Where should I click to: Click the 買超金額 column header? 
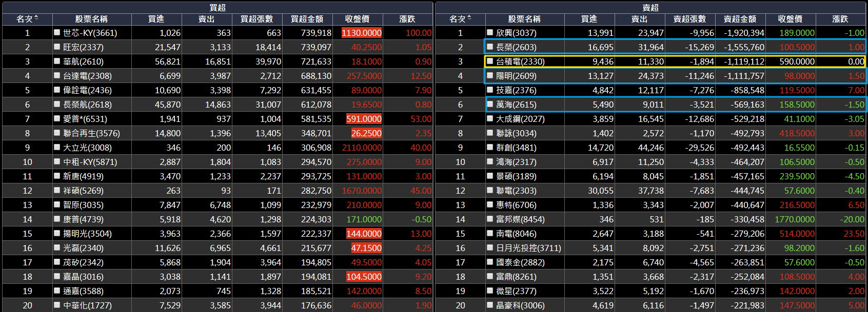pos(307,19)
